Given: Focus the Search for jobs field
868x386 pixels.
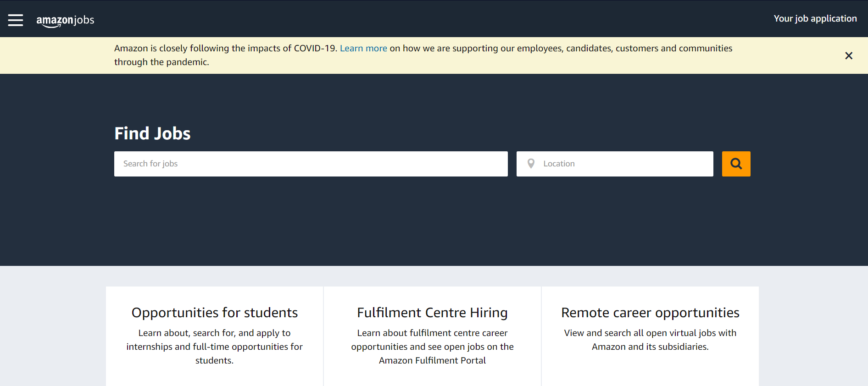Looking at the screenshot, I should 311,164.
